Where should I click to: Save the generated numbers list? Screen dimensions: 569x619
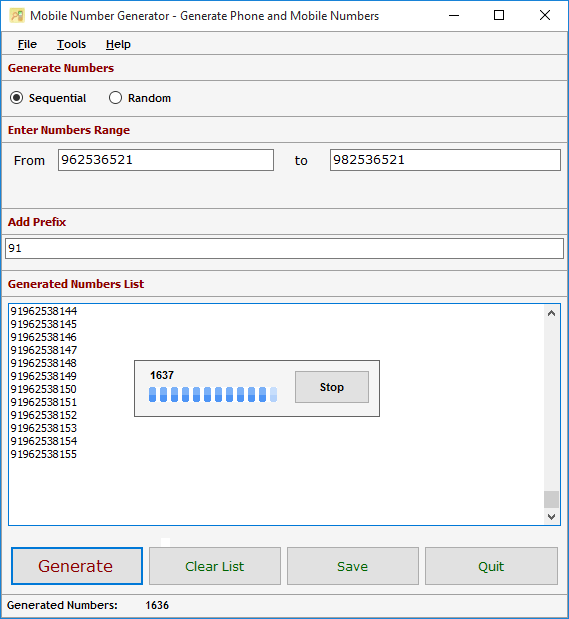tap(353, 566)
